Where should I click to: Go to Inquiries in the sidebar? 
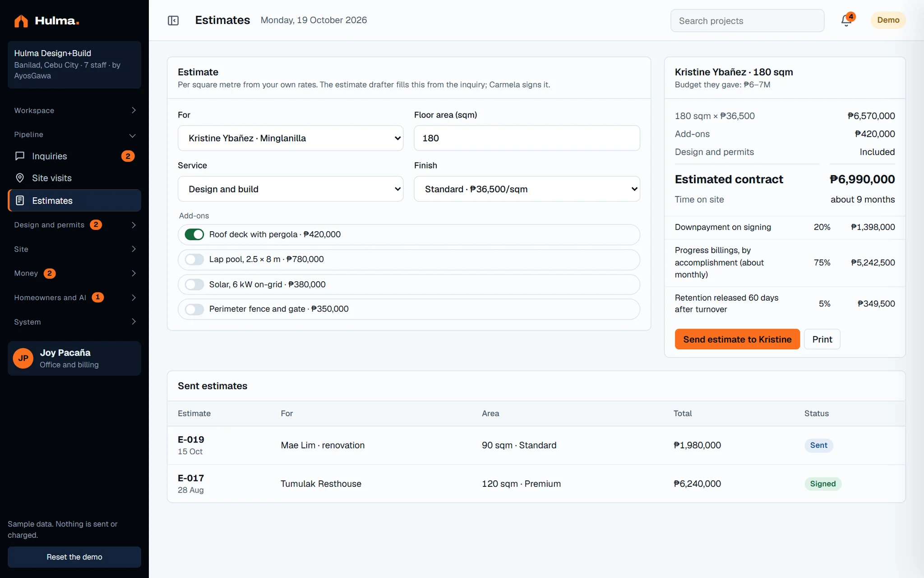(74, 156)
